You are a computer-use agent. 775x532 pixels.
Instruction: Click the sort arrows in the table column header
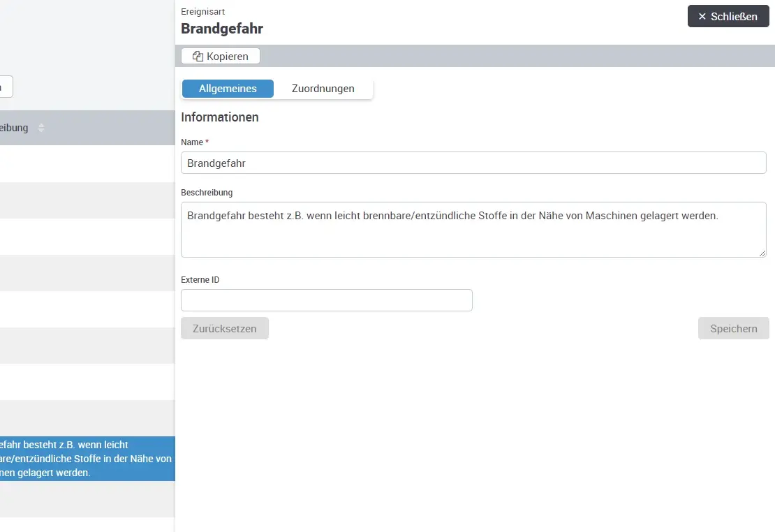click(x=41, y=128)
